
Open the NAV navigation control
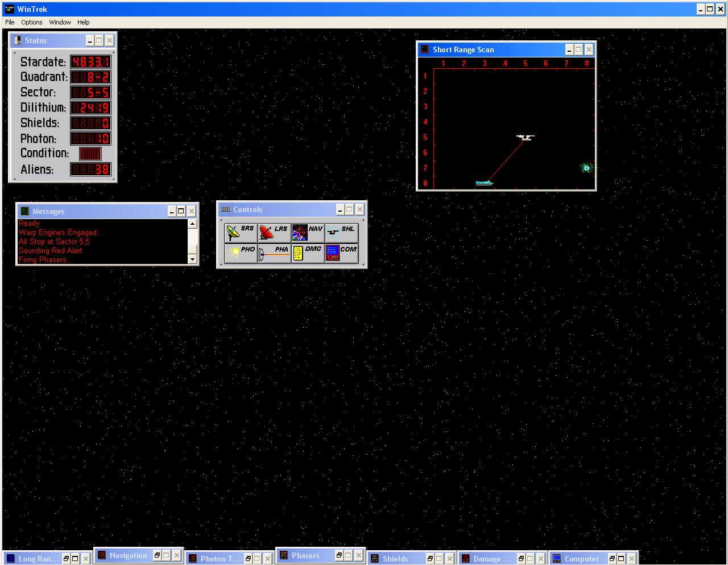pyautogui.click(x=308, y=232)
